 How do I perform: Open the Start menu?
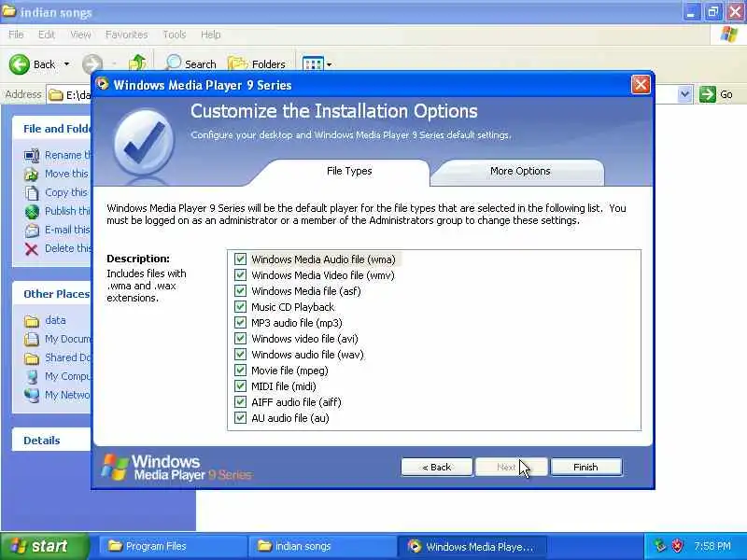[44, 546]
